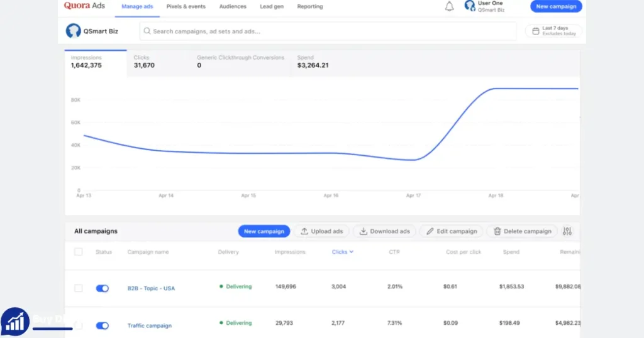
Task: Click Delivering status for Traffic campaign
Action: pos(236,323)
